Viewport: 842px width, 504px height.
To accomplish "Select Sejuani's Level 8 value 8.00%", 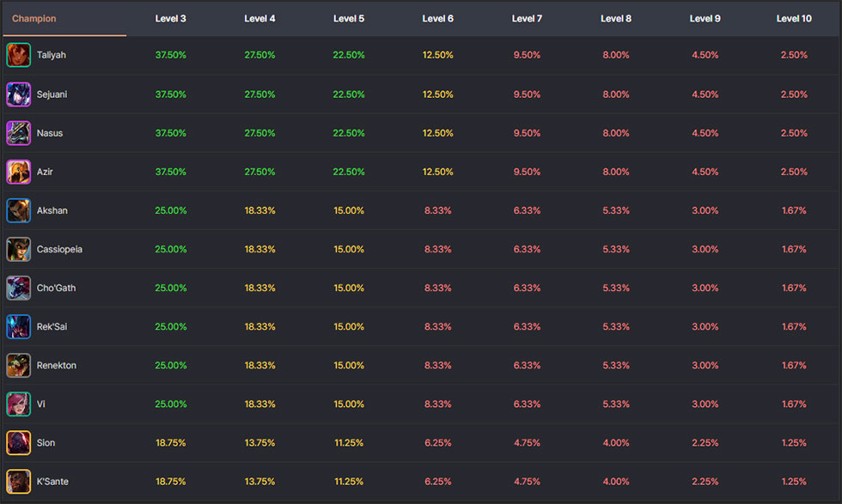I will coord(616,94).
